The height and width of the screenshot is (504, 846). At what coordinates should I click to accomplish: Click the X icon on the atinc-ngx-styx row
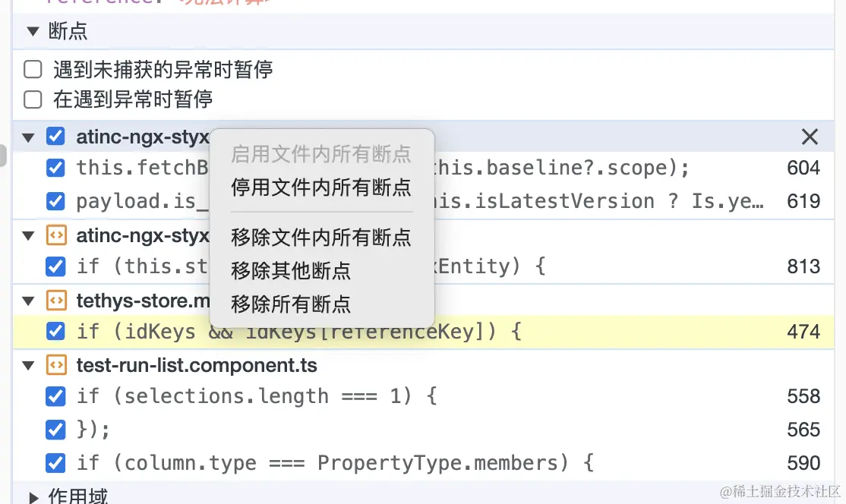coord(810,137)
